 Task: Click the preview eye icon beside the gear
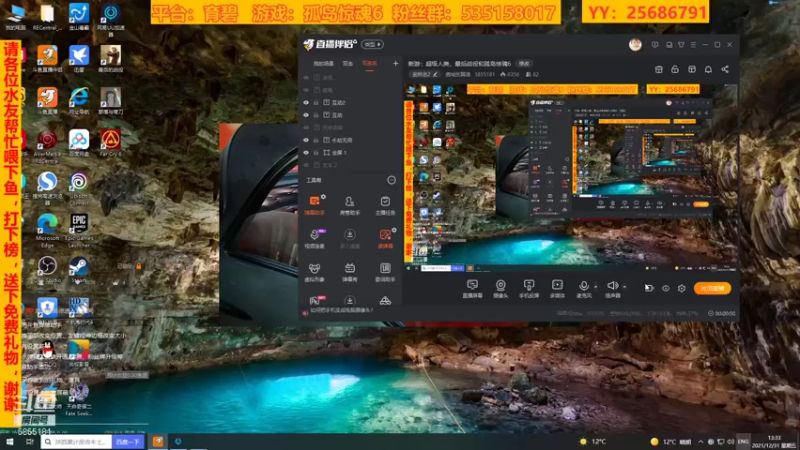pos(666,289)
